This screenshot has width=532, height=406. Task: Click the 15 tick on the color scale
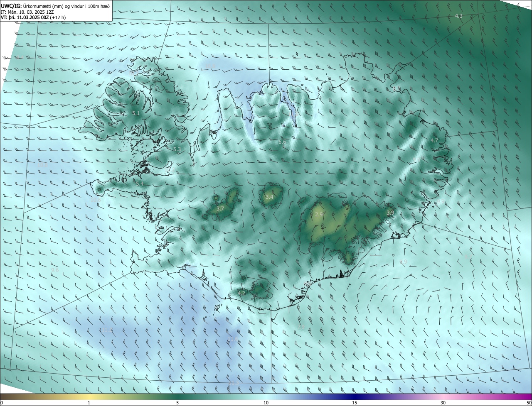coord(355,403)
